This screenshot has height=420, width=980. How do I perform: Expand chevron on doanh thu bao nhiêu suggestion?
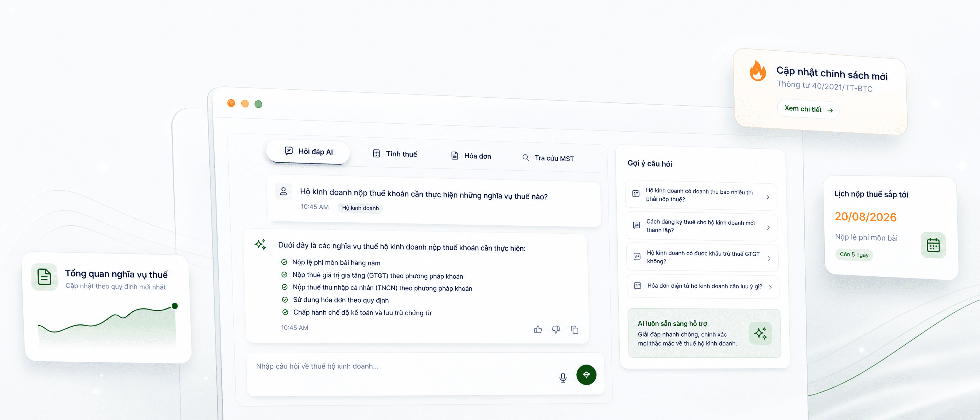coord(768,197)
